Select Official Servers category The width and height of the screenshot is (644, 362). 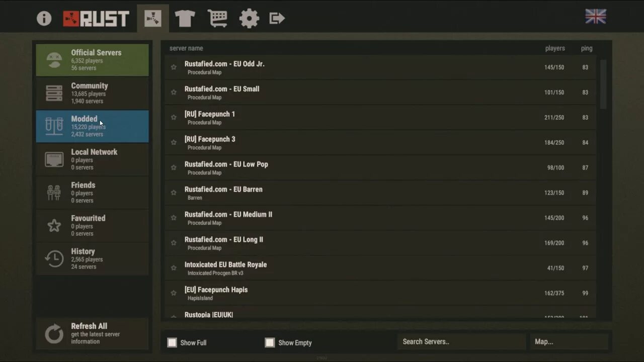pos(92,60)
